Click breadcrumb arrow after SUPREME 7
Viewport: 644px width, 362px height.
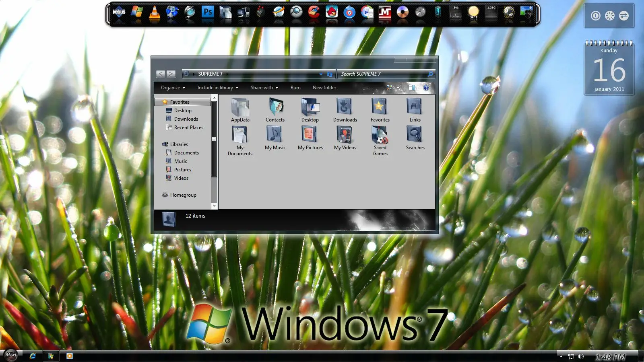(227, 74)
